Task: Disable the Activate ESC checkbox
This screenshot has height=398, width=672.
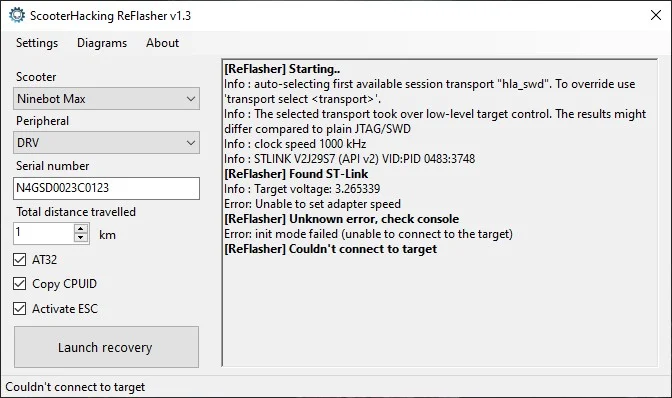Action: pos(19,308)
